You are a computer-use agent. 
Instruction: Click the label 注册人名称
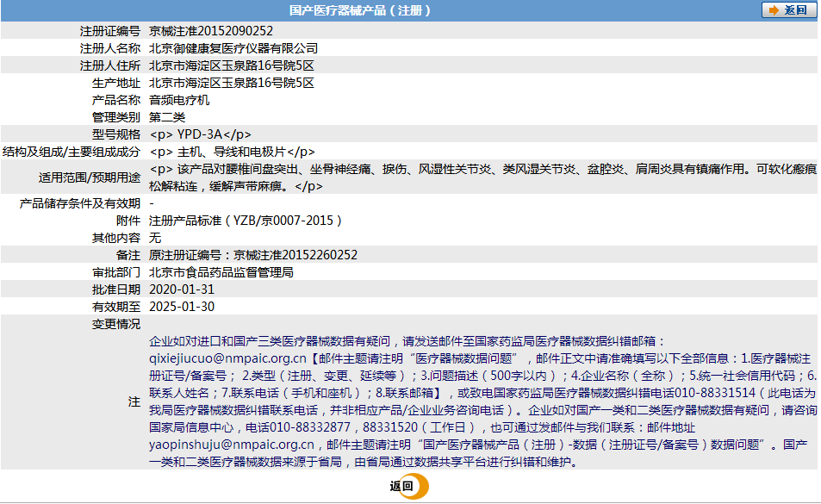pyautogui.click(x=110, y=48)
